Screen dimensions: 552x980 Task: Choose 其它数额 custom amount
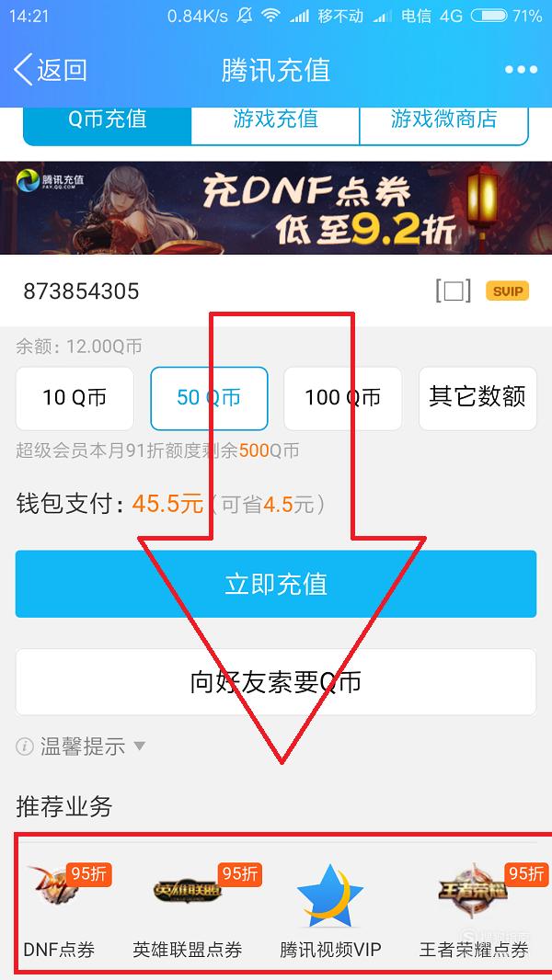(x=477, y=398)
